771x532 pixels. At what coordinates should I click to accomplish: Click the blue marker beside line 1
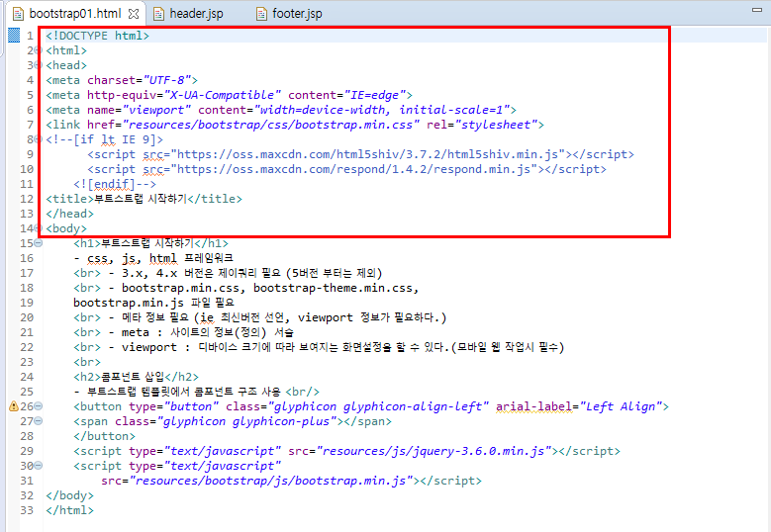[x=14, y=36]
